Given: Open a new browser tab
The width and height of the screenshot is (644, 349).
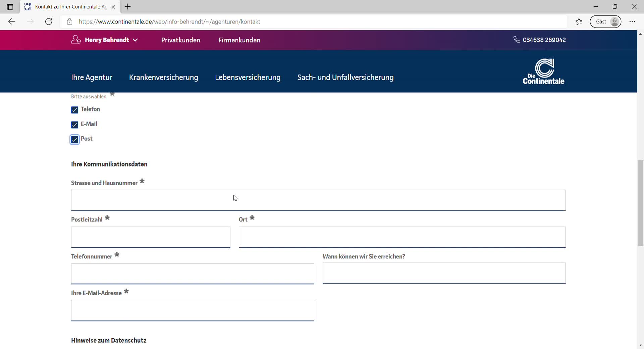Looking at the screenshot, I should (128, 7).
